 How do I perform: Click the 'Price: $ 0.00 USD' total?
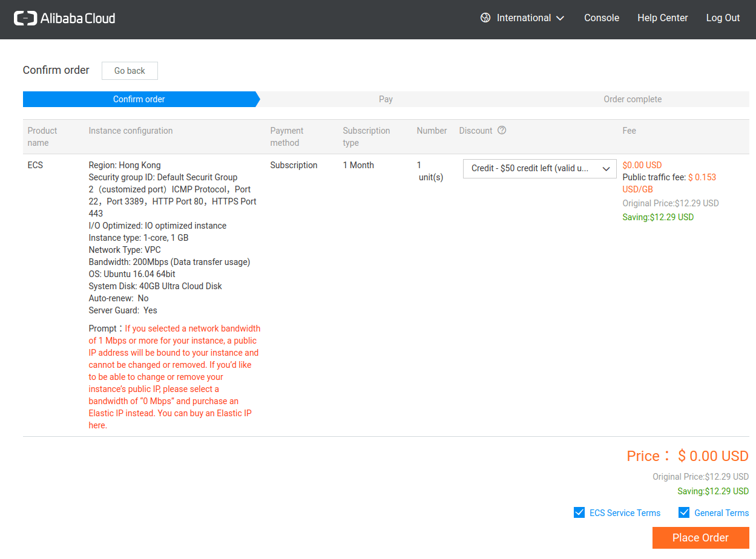tap(688, 456)
